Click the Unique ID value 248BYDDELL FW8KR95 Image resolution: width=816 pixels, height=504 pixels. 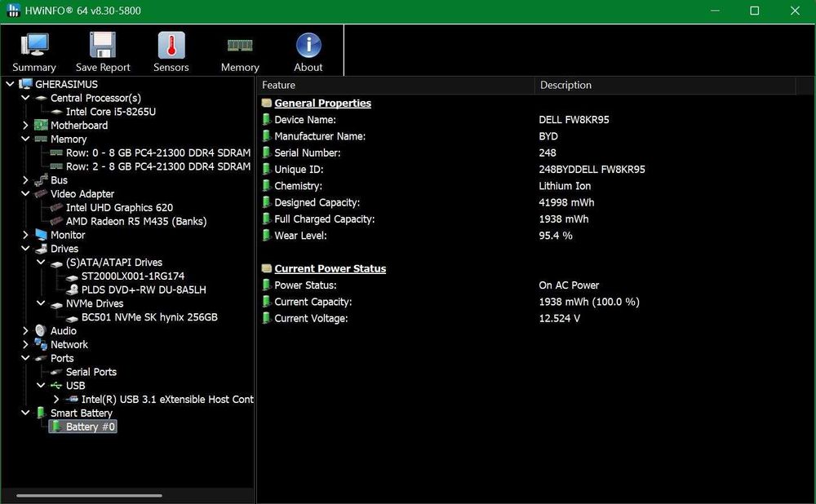coord(592,169)
